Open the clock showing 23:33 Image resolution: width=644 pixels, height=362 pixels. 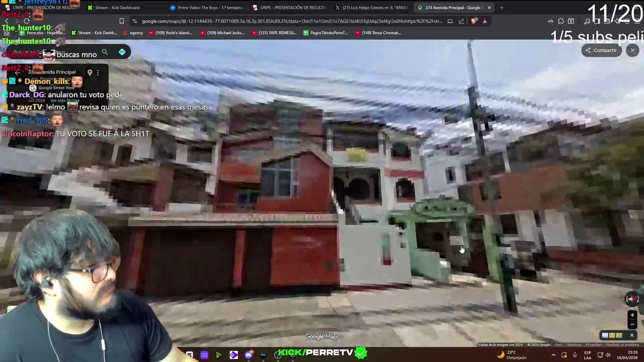[628, 355]
